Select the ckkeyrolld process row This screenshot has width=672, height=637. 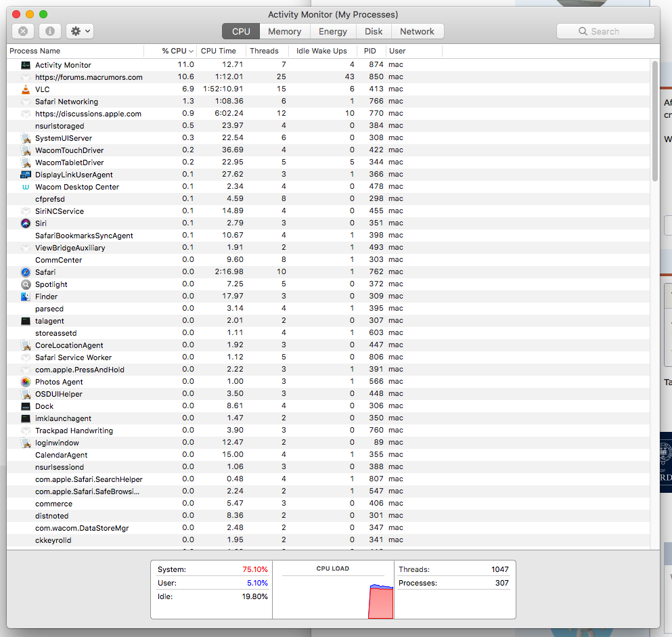point(328,540)
